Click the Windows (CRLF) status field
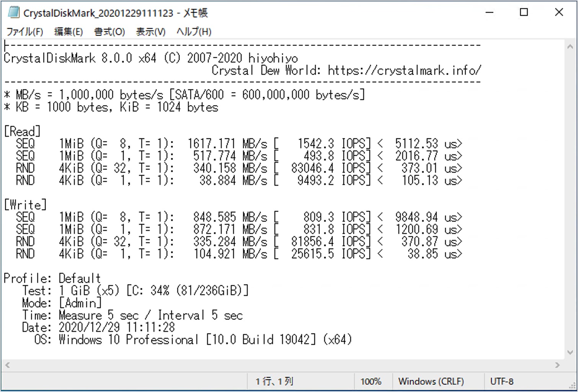Image resolution: width=578 pixels, height=392 pixels. tap(431, 381)
